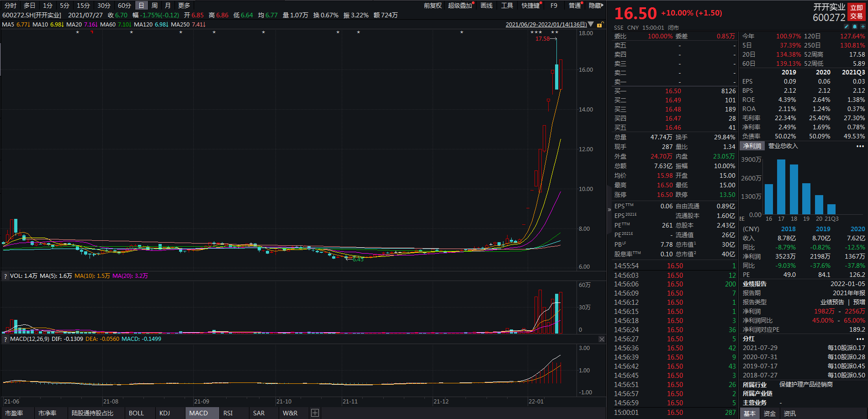Open the 更多 time period dropdown
This screenshot has height=419, width=868.
pyautogui.click(x=184, y=5)
